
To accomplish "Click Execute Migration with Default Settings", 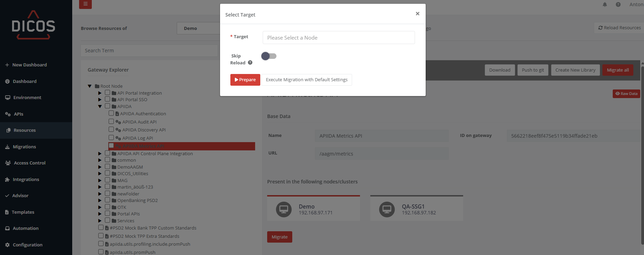I will [x=306, y=80].
